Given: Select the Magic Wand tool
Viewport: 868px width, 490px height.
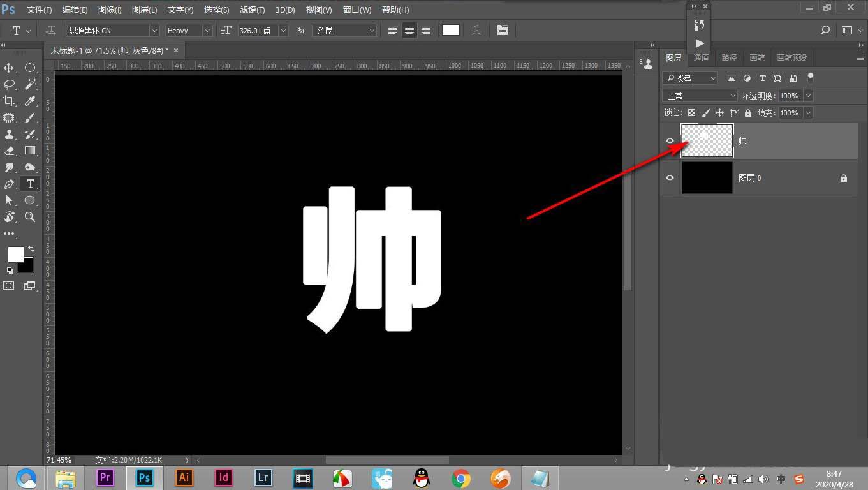Looking at the screenshot, I should click(x=30, y=84).
